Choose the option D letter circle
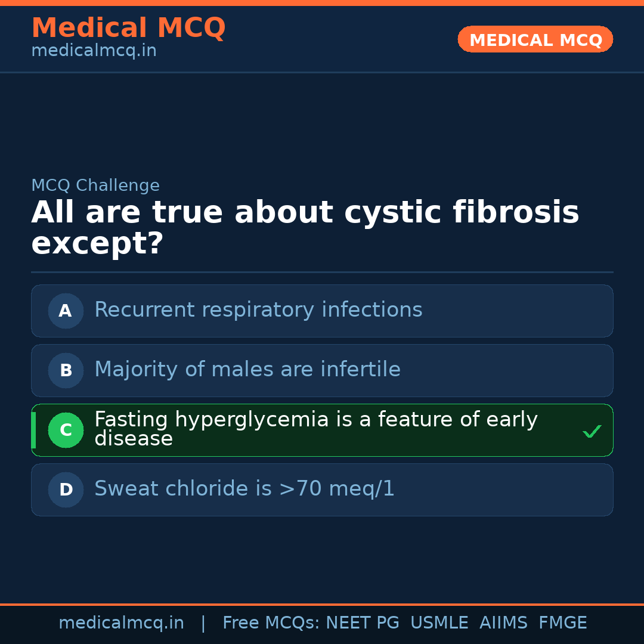Image resolution: width=644 pixels, height=644 pixels. click(x=66, y=490)
